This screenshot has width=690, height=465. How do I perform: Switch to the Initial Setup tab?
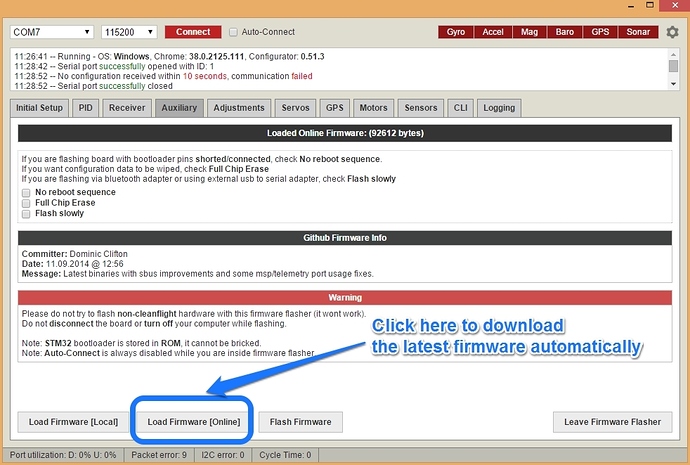(39, 108)
